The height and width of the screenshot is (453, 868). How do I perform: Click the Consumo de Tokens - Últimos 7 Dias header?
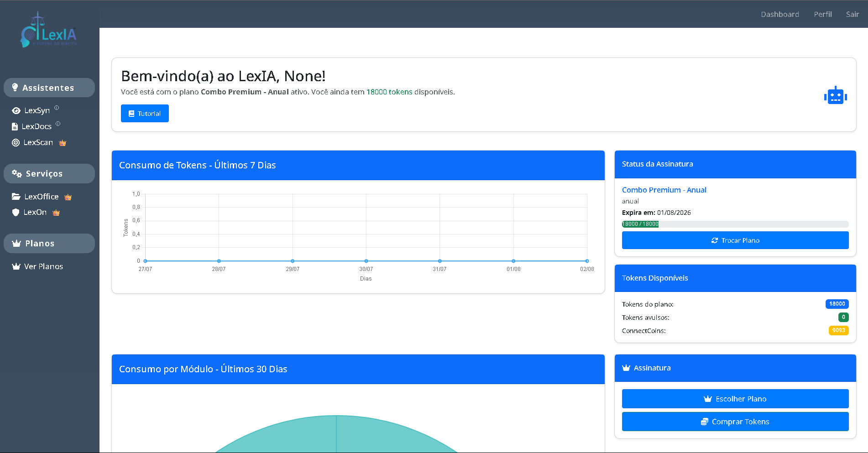(358, 165)
